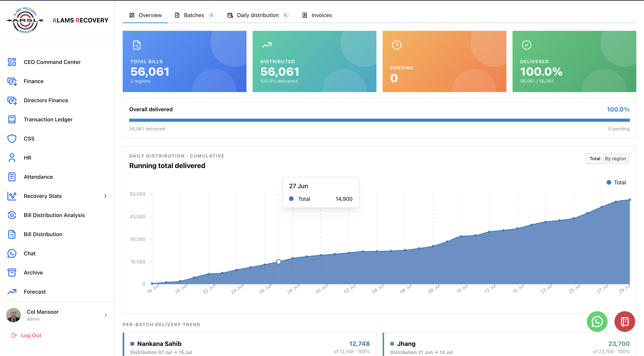Click the 'Distribution 21 Jun → 13 Jul' text
Image resolution: width=644 pixels, height=356 pixels.
coord(421,352)
